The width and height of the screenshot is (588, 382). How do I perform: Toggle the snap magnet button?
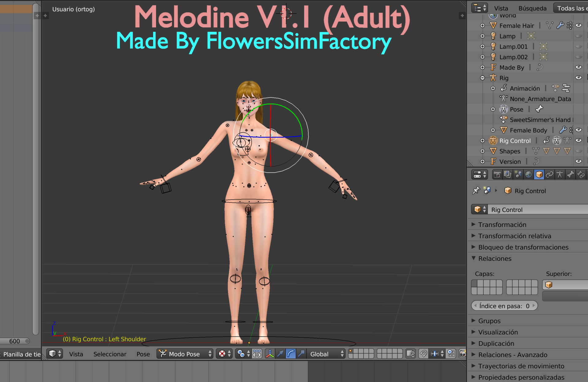tap(423, 354)
